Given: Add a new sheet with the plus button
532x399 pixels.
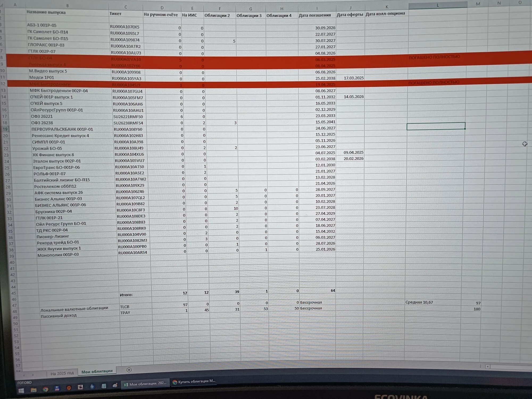Looking at the screenshot, I should pos(129,370).
